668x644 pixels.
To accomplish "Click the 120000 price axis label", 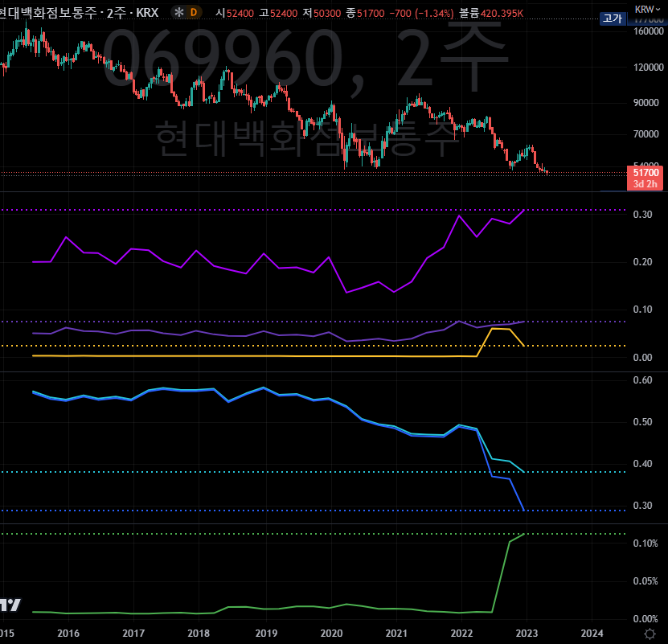I will [649, 67].
